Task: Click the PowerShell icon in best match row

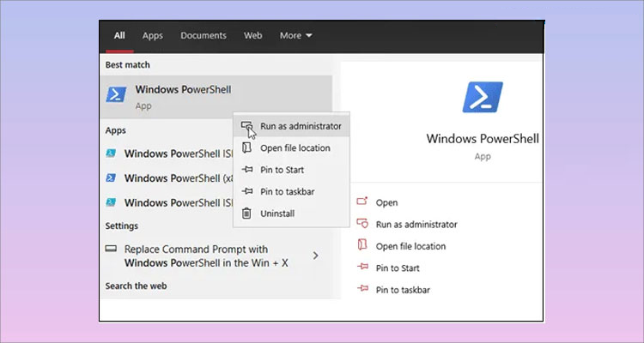Action: [116, 94]
